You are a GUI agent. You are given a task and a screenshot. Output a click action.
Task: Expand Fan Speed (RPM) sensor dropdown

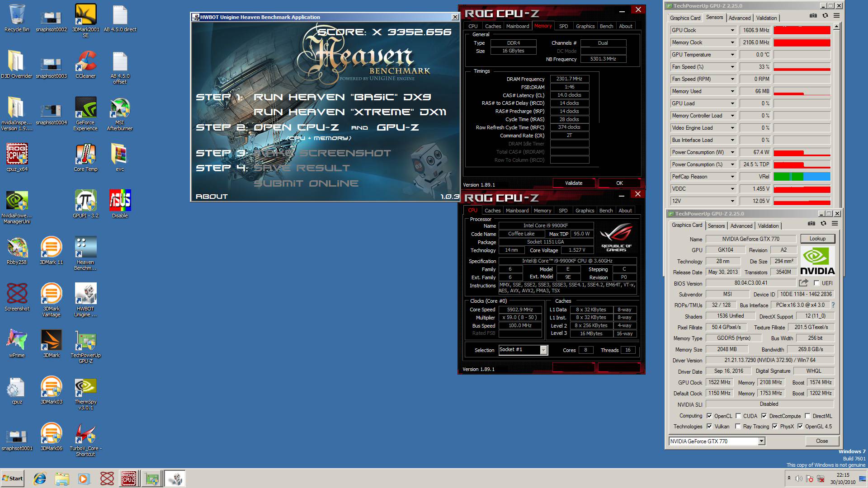click(x=732, y=79)
